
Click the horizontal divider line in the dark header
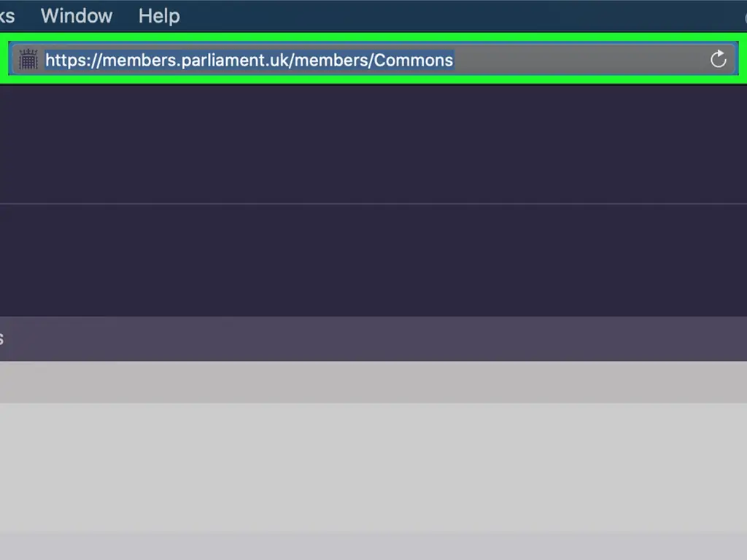pyautogui.click(x=373, y=203)
